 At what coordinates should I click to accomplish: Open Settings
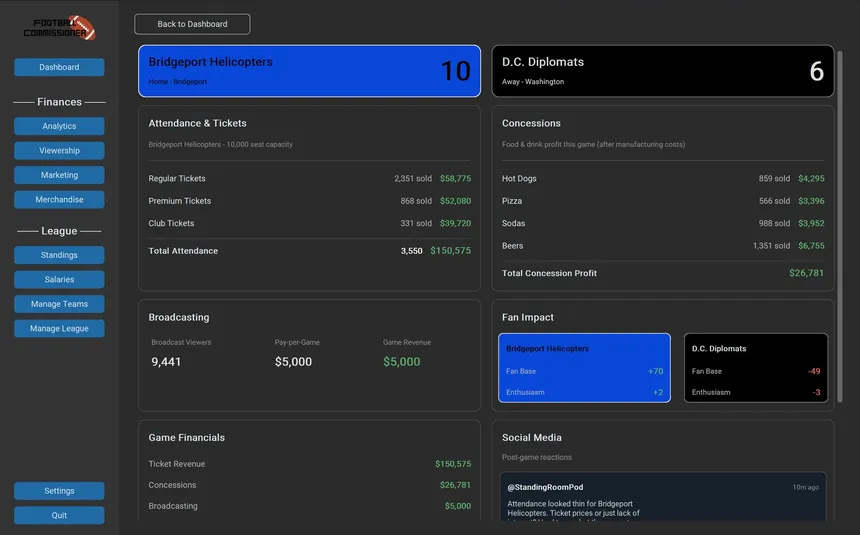pos(59,491)
